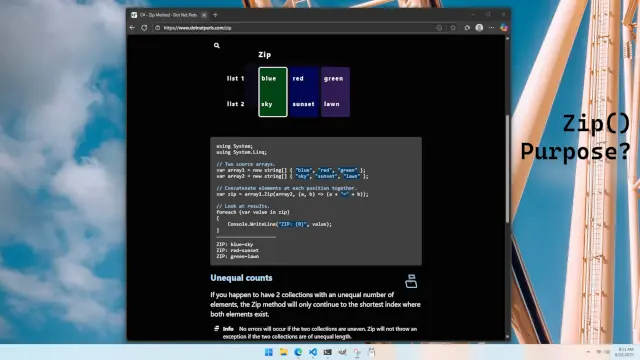The height and width of the screenshot is (360, 640).
Task: Select the purple green/lawn card
Action: tap(335, 92)
